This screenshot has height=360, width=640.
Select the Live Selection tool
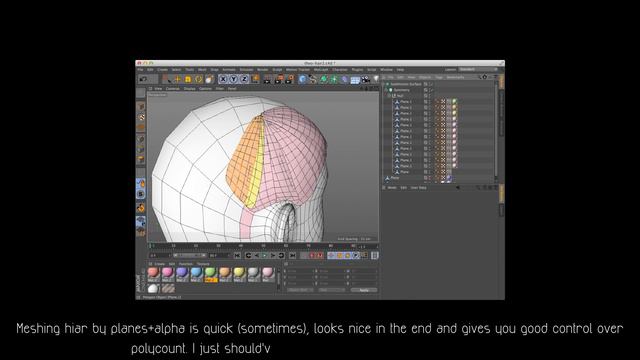point(167,79)
